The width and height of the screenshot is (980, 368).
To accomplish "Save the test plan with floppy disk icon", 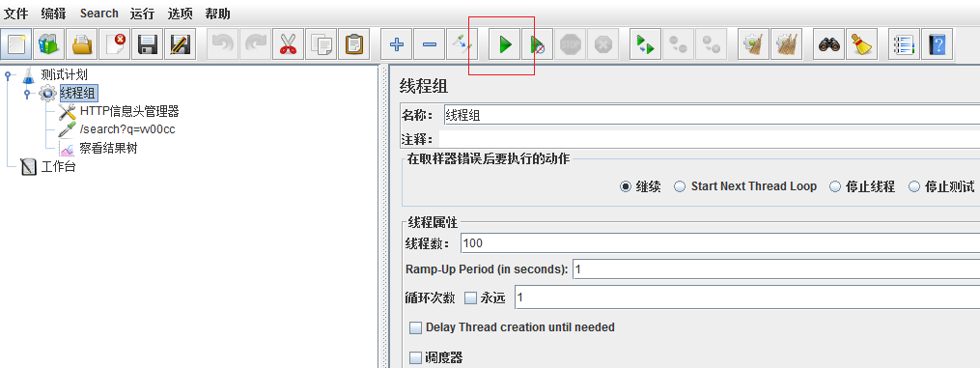I will coord(147,44).
